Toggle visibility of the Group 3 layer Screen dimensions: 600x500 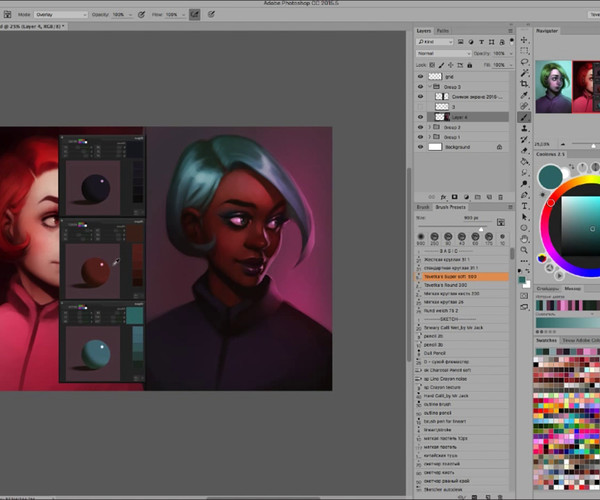[x=419, y=86]
